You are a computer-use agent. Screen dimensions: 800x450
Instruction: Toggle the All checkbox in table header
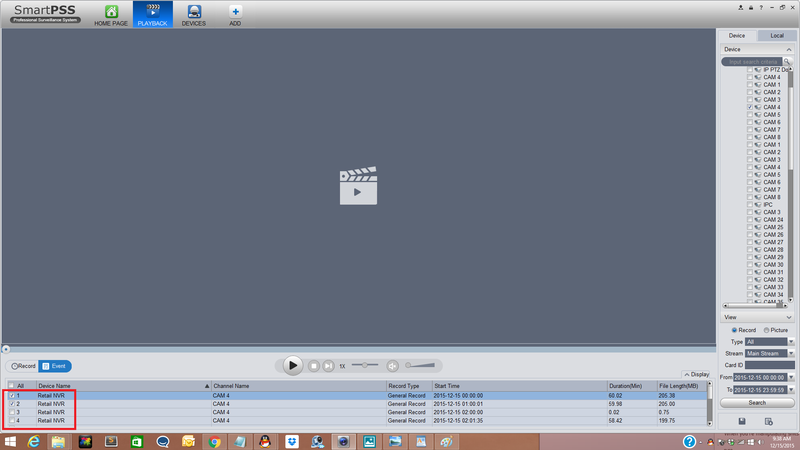pos(11,386)
